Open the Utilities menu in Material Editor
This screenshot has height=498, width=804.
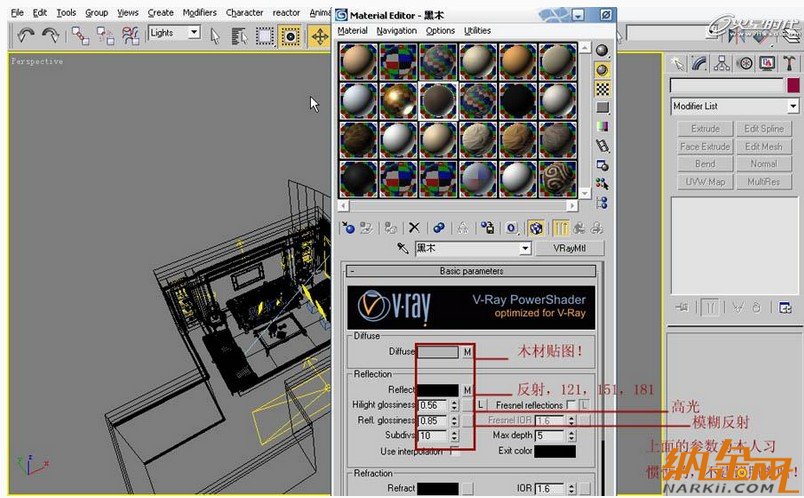click(477, 31)
